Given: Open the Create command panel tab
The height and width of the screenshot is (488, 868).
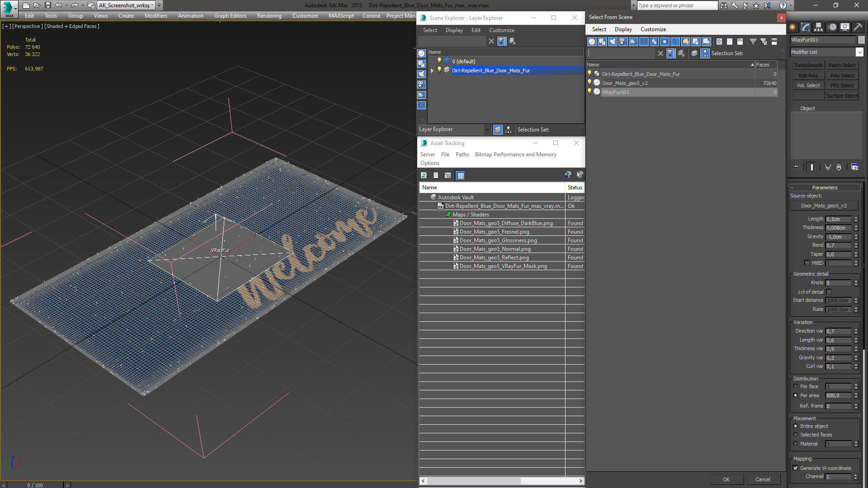Looking at the screenshot, I should pyautogui.click(x=793, y=27).
